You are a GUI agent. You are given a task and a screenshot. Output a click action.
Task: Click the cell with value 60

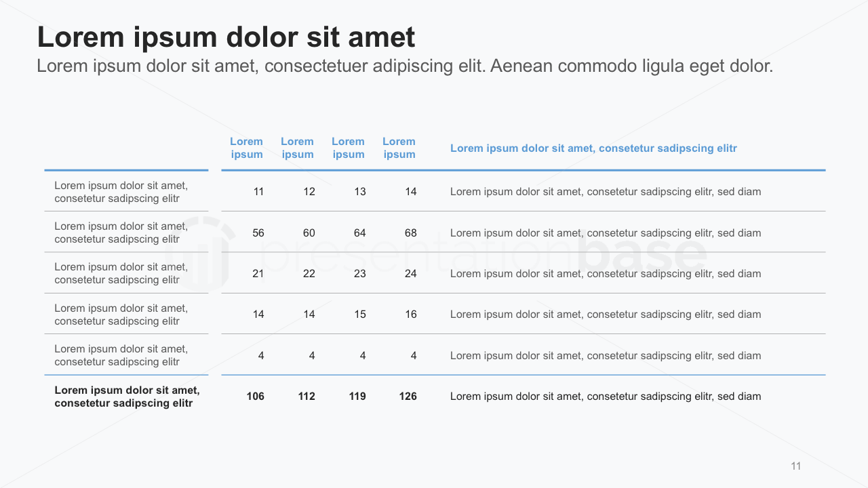[309, 233]
